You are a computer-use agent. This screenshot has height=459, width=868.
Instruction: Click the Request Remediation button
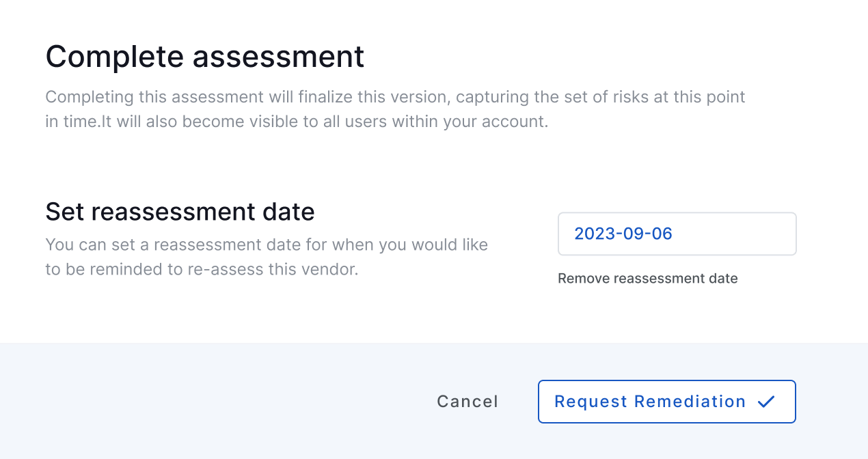[667, 402]
